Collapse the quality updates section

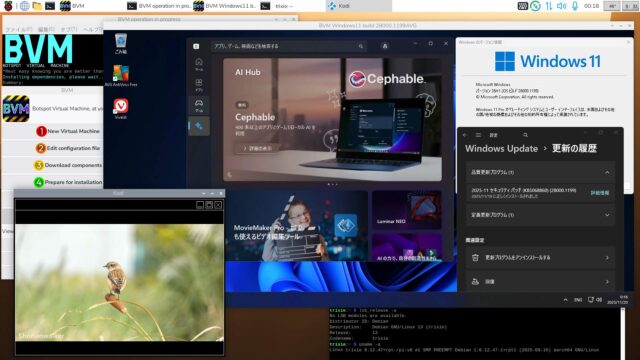[x=540, y=172]
